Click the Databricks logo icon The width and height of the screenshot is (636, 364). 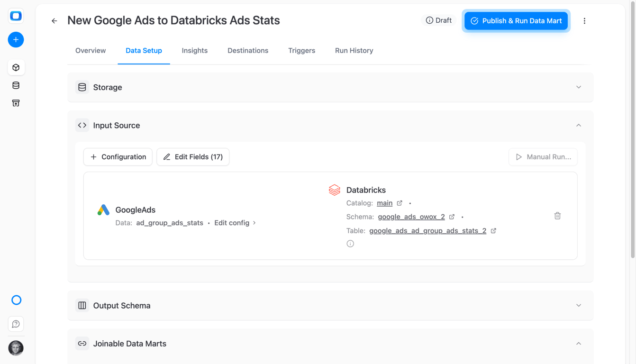(335, 190)
